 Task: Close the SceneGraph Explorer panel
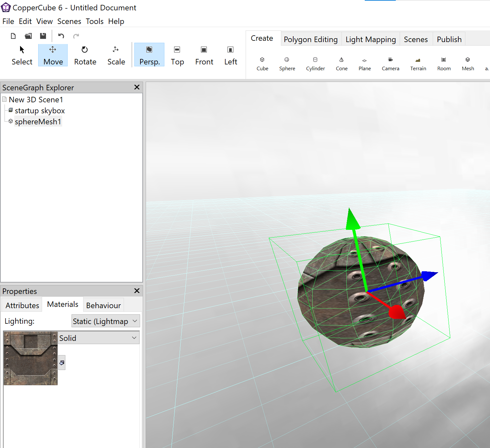point(137,87)
